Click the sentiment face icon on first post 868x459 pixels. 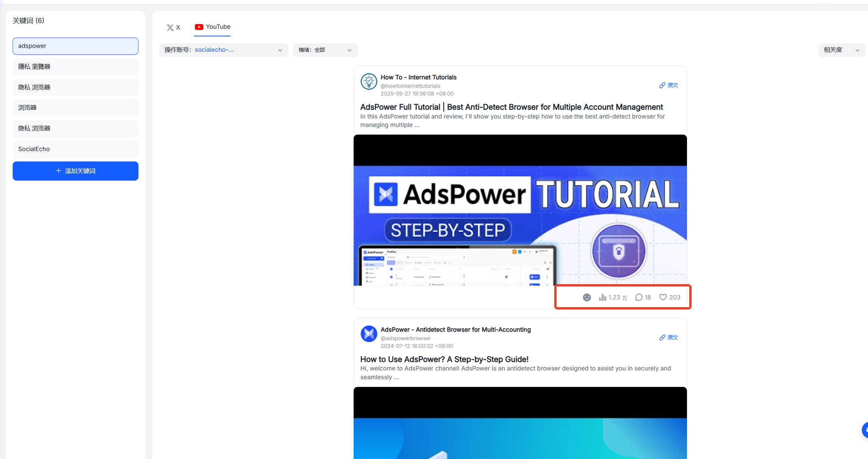586,297
